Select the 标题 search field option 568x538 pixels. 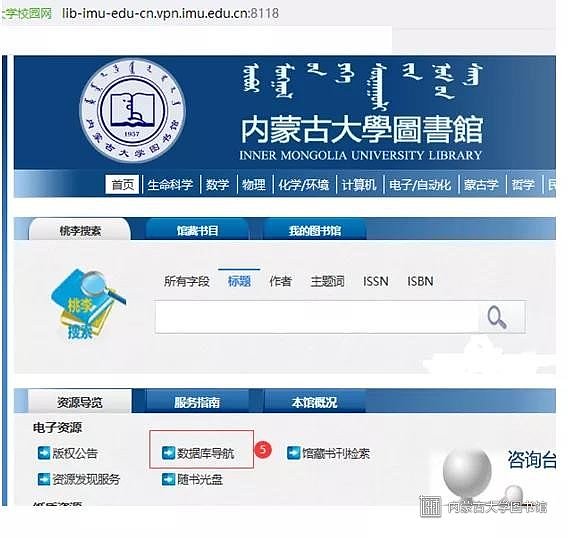click(x=239, y=281)
